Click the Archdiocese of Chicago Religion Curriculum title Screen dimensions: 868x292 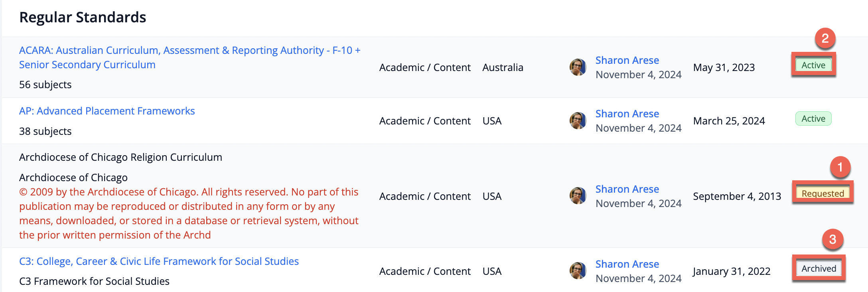click(120, 158)
